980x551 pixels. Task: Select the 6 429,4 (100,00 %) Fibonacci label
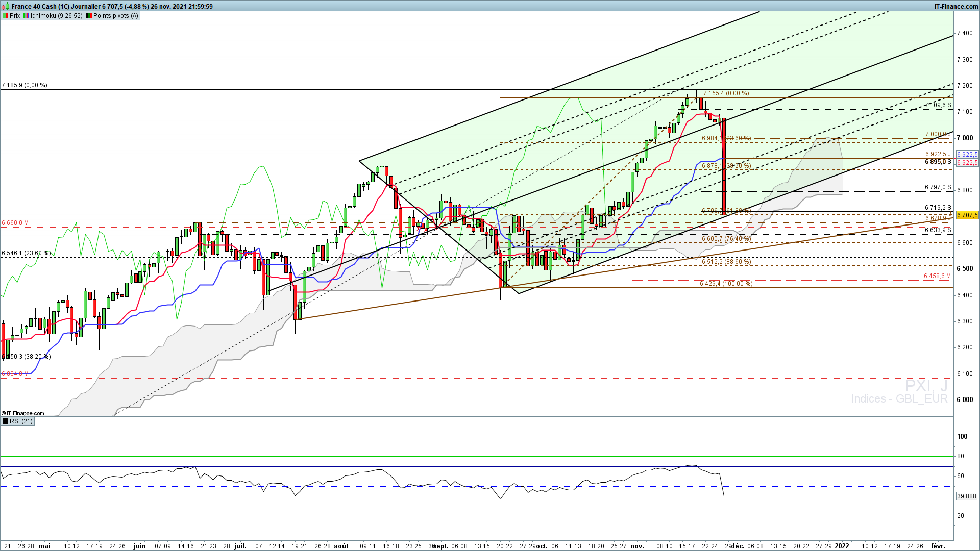tap(726, 284)
